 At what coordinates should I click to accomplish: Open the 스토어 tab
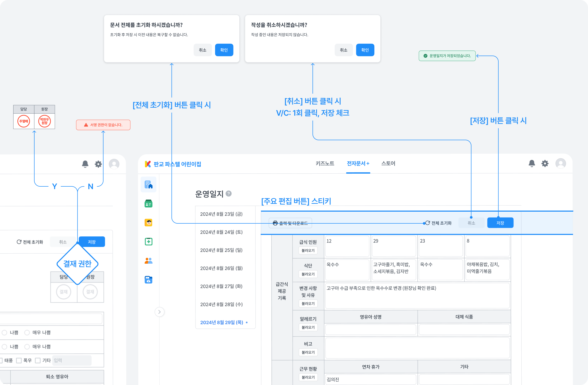[388, 164]
